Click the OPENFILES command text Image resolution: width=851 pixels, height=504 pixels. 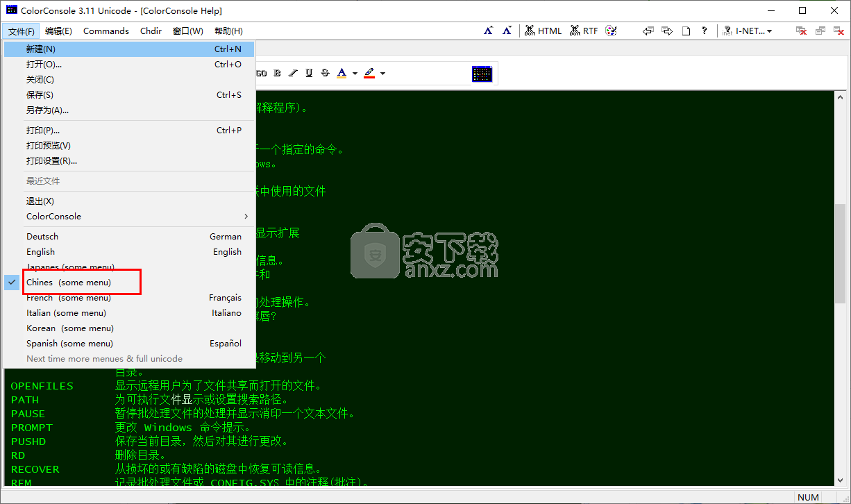42,386
